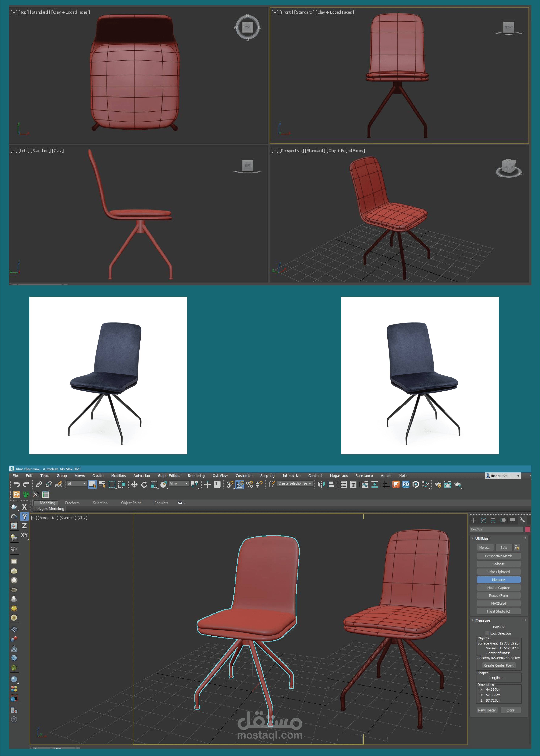
Task: Click the teapot icon in the left toolbar
Action: [14, 507]
